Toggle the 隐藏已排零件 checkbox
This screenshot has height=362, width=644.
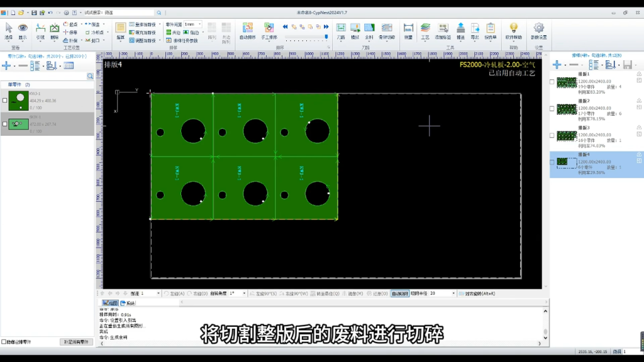[4, 342]
